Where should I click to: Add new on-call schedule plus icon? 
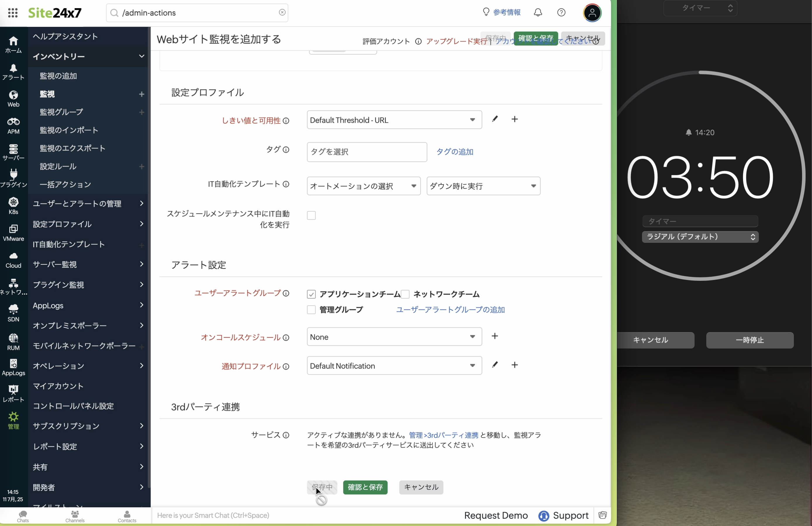coord(495,336)
